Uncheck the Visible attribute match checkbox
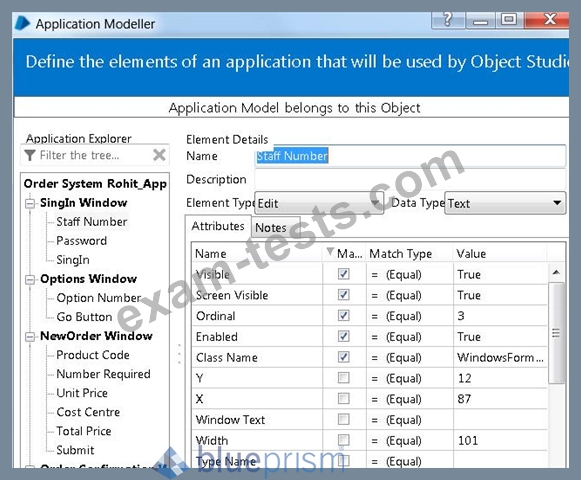The height and width of the screenshot is (480, 581). point(343,274)
